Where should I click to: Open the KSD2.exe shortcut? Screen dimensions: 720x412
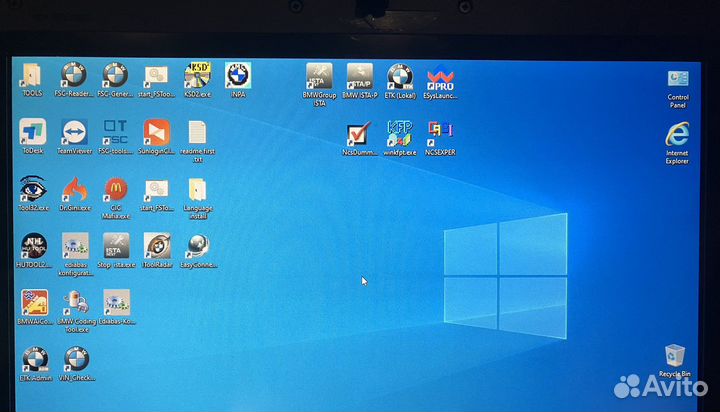pyautogui.click(x=197, y=76)
